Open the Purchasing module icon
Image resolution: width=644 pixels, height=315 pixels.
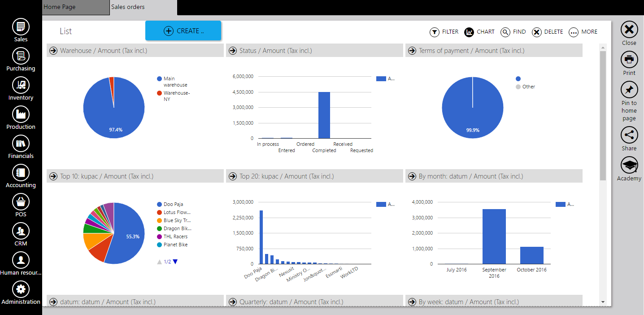pyautogui.click(x=21, y=56)
